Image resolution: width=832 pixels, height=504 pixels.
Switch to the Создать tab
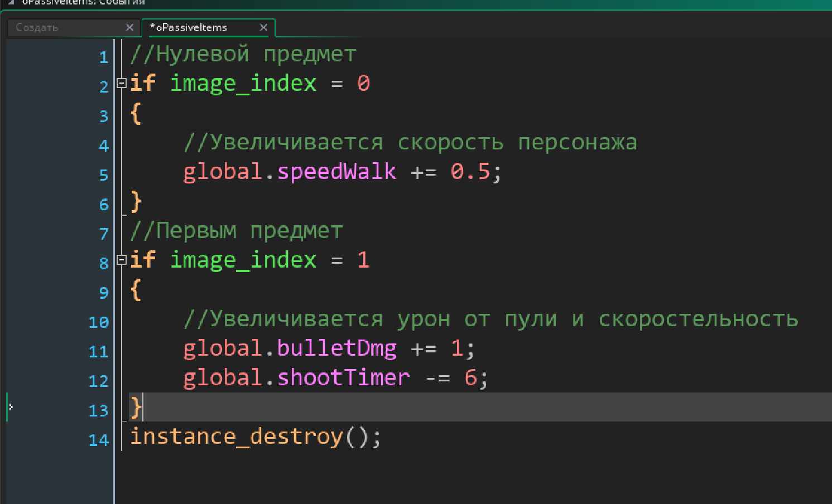[x=37, y=27]
